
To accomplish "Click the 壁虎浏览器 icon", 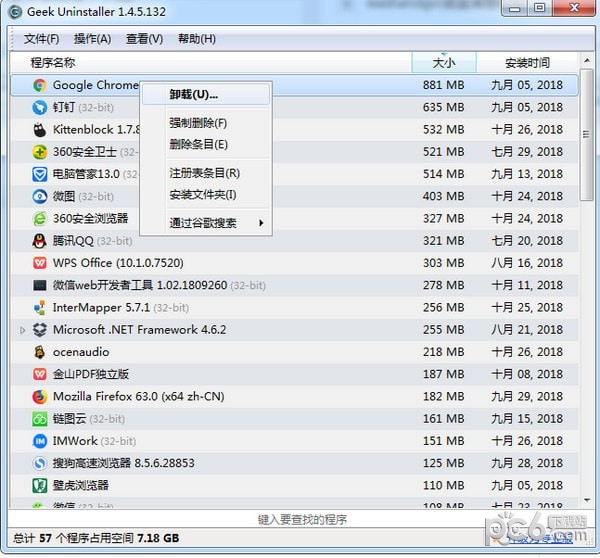I will click(39, 485).
